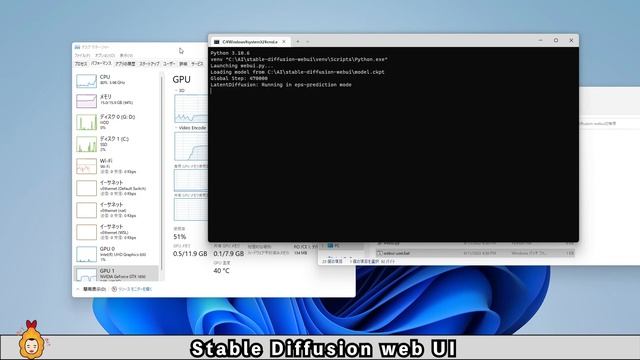Close the terminal window
The image size is (640, 360).
pos(571,40)
